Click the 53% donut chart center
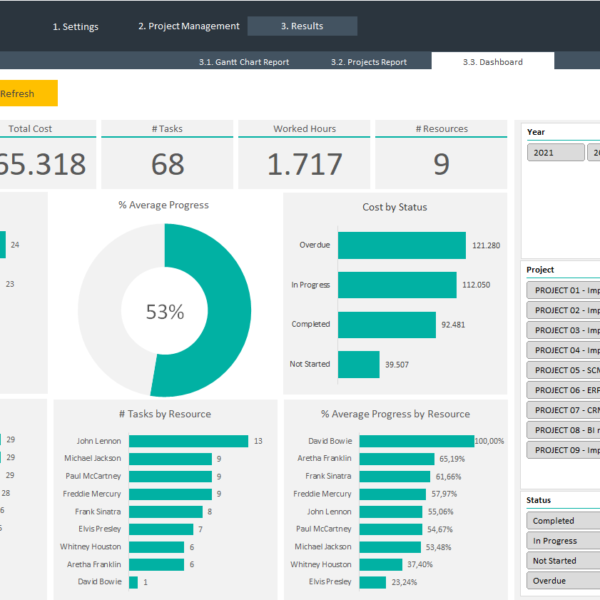This screenshot has width=600, height=600. tap(165, 312)
